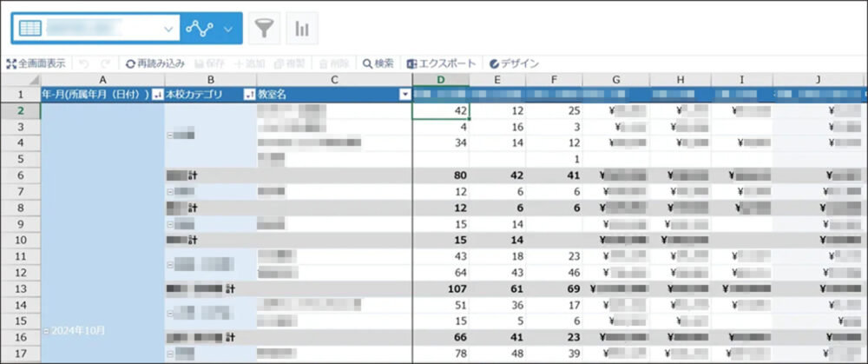Click 追加 add button

[x=249, y=63]
